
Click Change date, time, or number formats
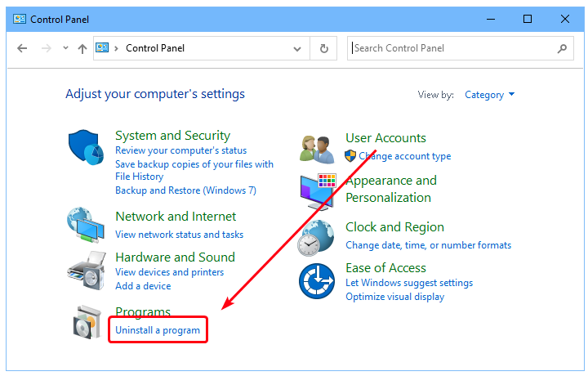click(428, 245)
